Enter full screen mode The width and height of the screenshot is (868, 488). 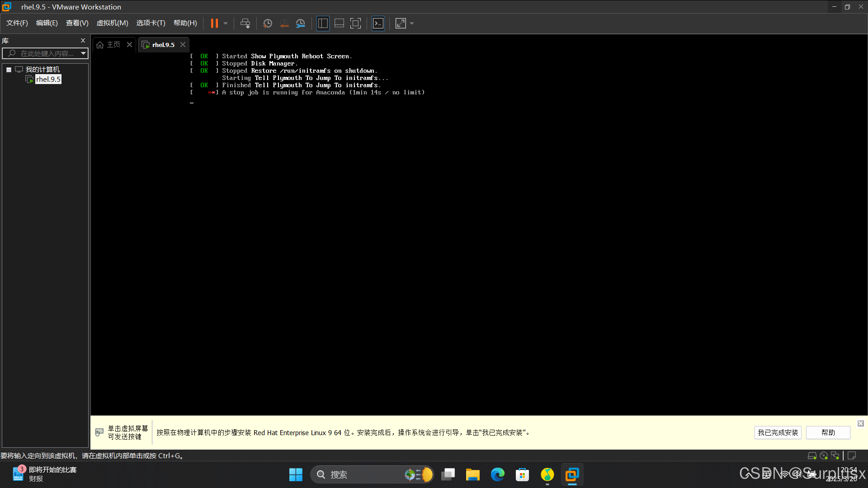click(356, 23)
